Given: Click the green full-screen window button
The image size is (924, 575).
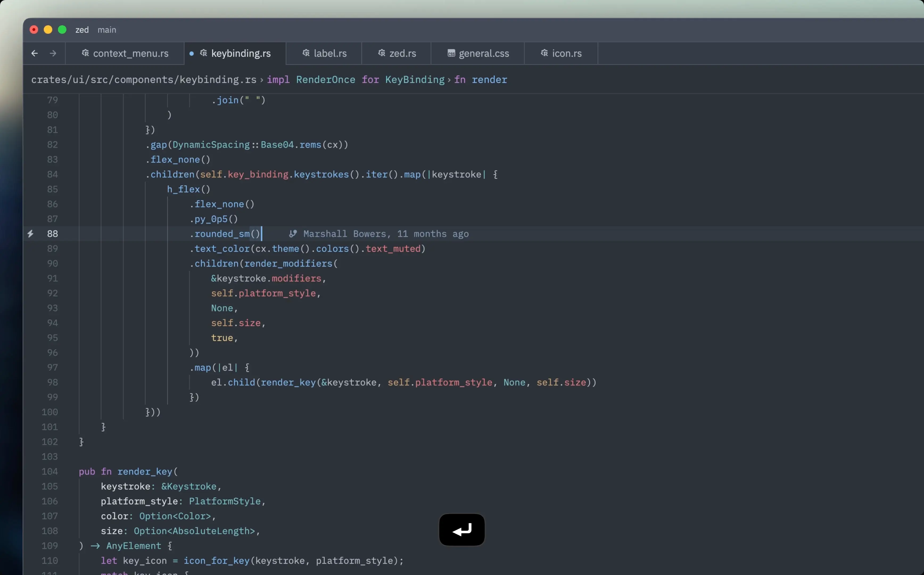Looking at the screenshot, I should (62, 30).
